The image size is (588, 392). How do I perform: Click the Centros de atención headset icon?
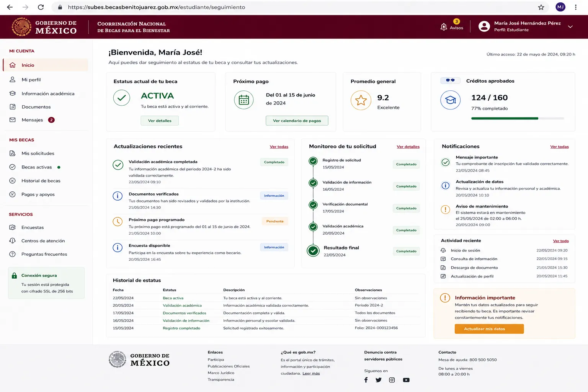[12, 241]
